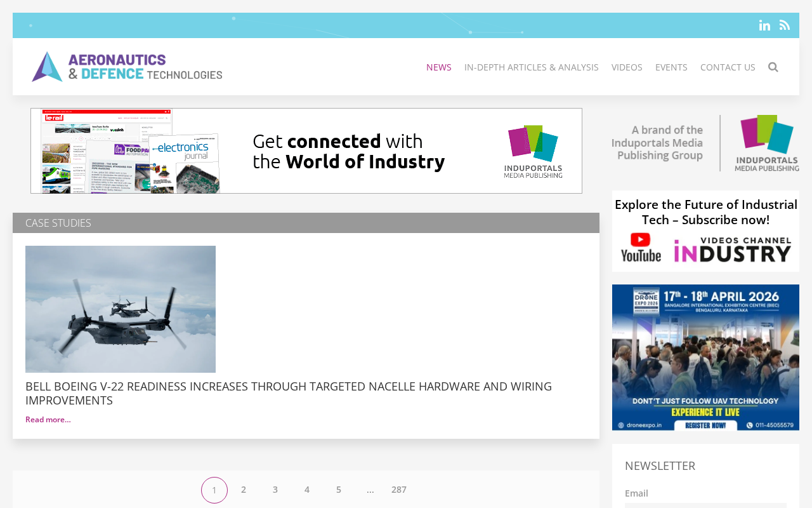Open the YouTube Industry videos channel banner
The height and width of the screenshot is (508, 812).
[705, 231]
